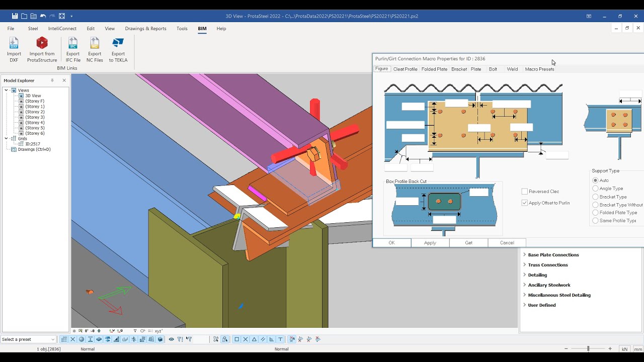
Task: Switch to the Folded Plate tab
Action: click(x=435, y=69)
